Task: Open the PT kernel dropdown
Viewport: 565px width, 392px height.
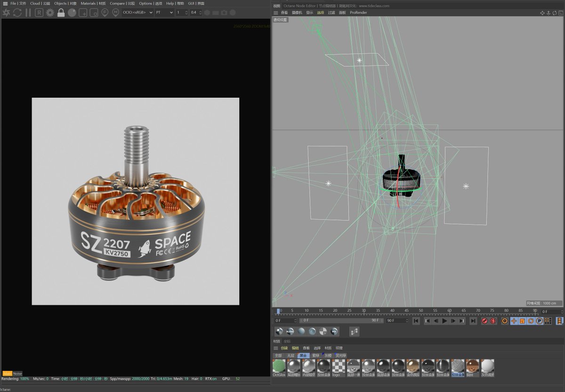Action: pyautogui.click(x=164, y=13)
